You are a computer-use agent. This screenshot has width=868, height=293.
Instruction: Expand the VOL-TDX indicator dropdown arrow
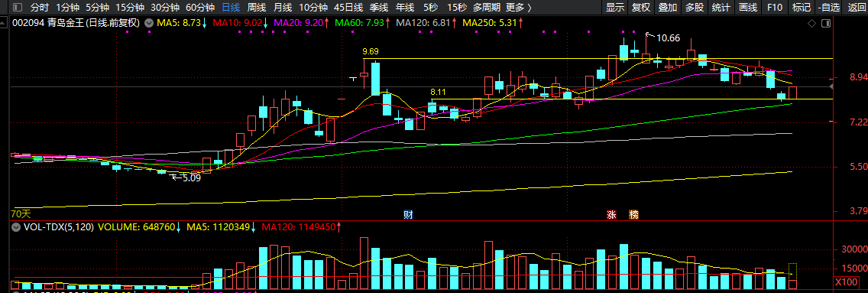[x=15, y=226]
